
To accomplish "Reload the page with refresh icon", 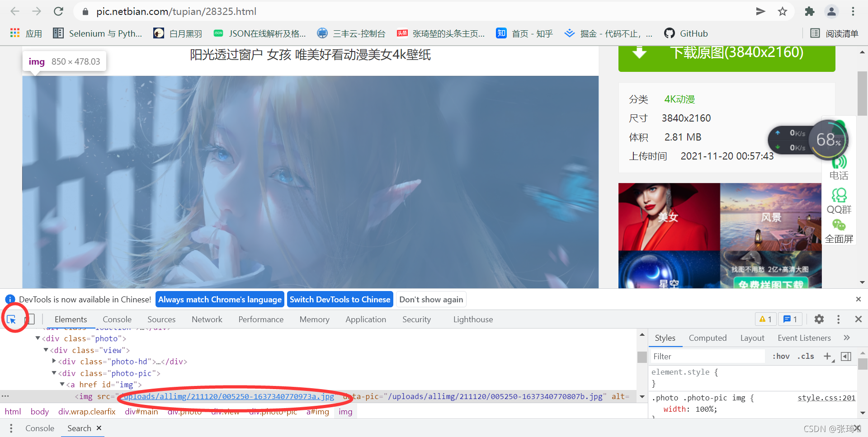I will pyautogui.click(x=58, y=11).
